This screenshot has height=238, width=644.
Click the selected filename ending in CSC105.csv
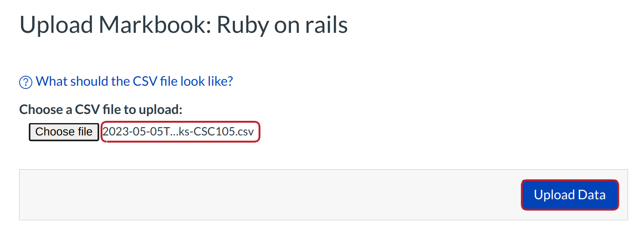click(181, 132)
